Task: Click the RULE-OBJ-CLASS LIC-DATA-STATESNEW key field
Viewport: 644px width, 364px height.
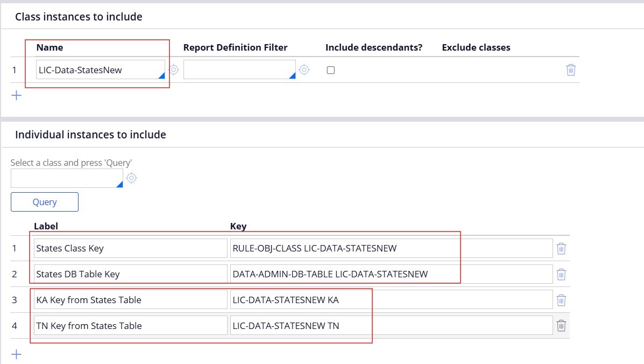Action: pyautogui.click(x=391, y=248)
